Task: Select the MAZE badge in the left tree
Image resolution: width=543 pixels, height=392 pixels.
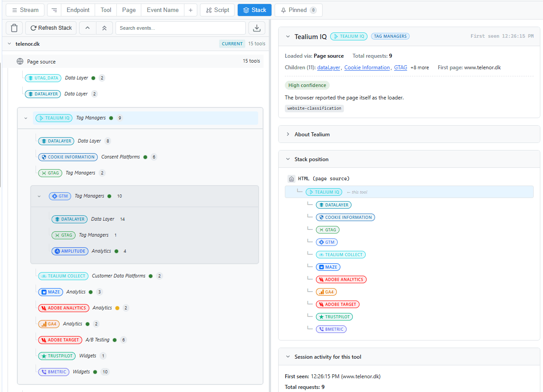Action: [x=50, y=292]
